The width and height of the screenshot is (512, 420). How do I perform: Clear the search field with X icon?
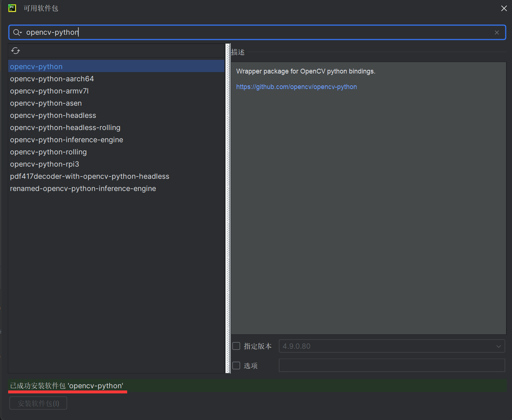coord(496,33)
